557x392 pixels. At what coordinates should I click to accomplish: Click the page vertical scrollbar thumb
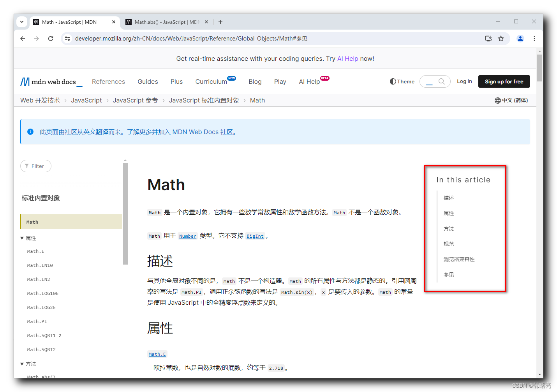(539, 68)
